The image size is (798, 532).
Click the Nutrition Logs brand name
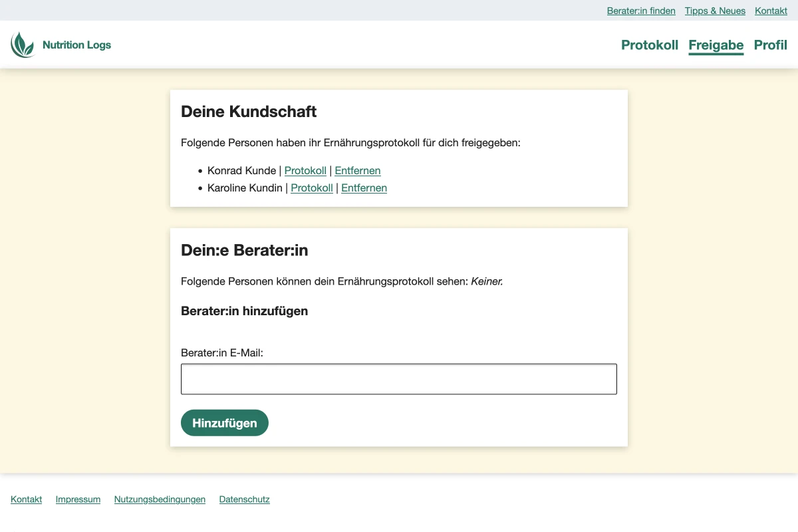[76, 45]
